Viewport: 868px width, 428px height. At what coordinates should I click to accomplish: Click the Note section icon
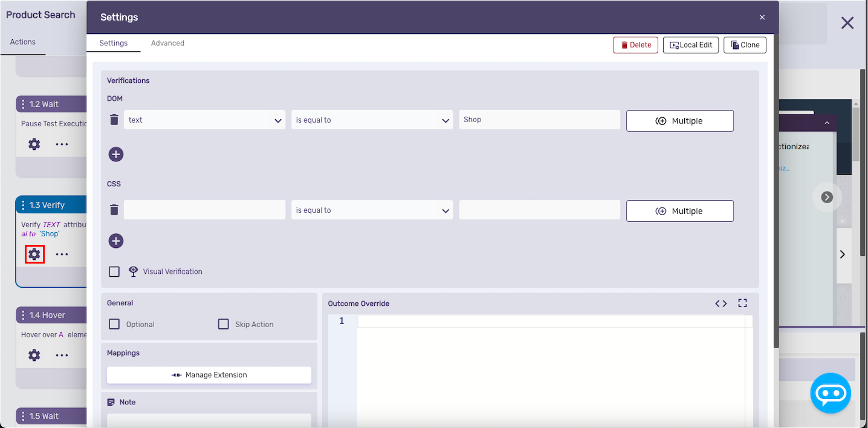[x=111, y=402]
